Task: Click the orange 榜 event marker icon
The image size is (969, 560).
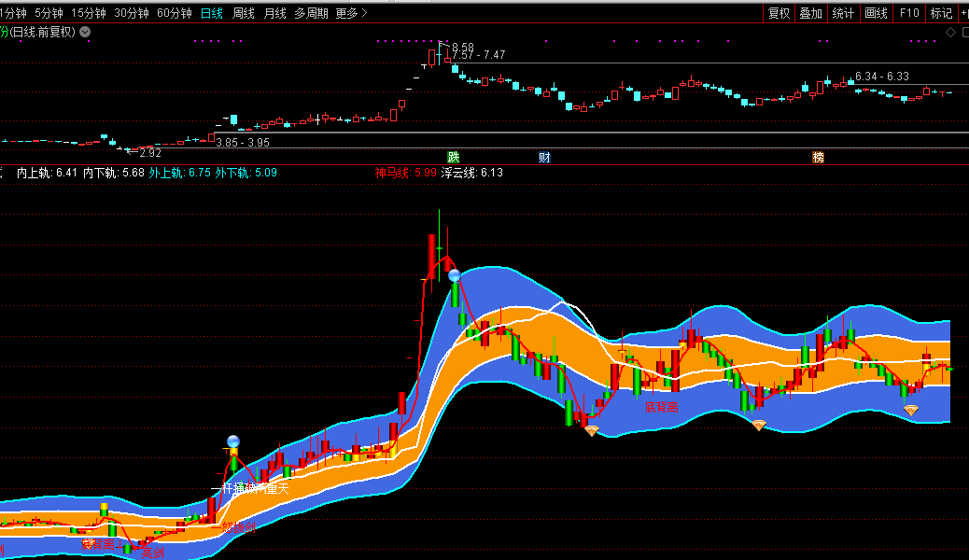Action: coord(819,157)
